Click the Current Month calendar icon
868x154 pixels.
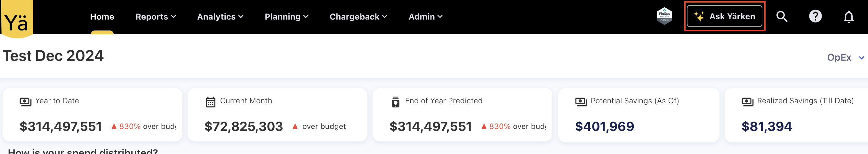click(x=210, y=102)
